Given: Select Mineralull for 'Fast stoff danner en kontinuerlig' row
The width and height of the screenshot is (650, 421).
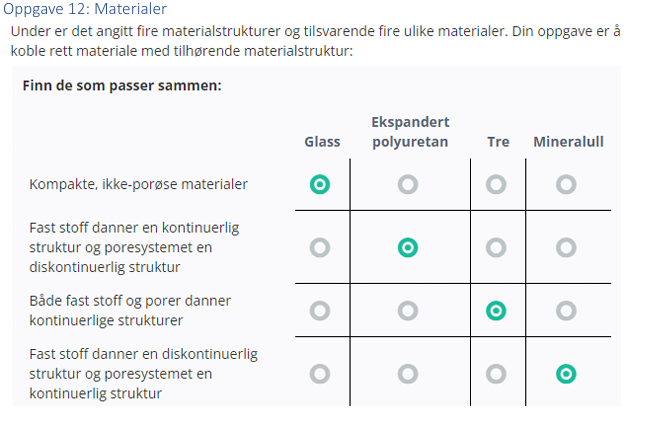Looking at the screenshot, I should tap(566, 247).
